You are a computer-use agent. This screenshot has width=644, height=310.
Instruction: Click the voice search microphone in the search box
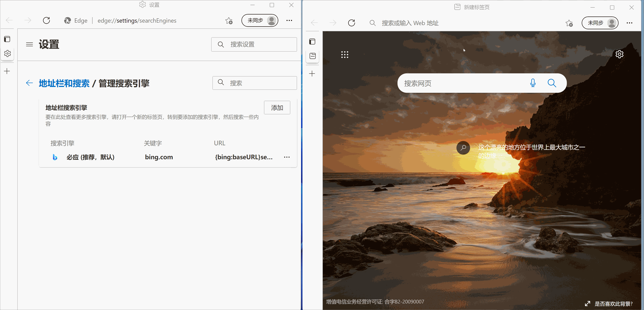(x=533, y=83)
